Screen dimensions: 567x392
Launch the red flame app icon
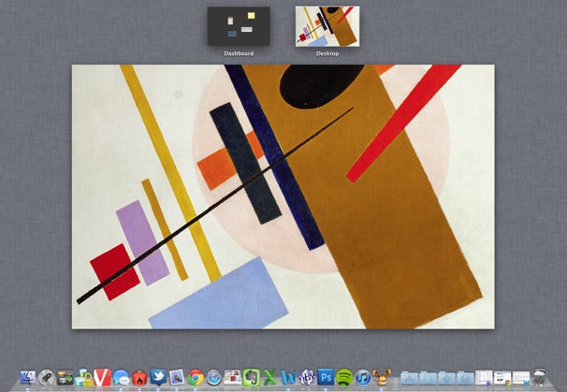tap(139, 378)
